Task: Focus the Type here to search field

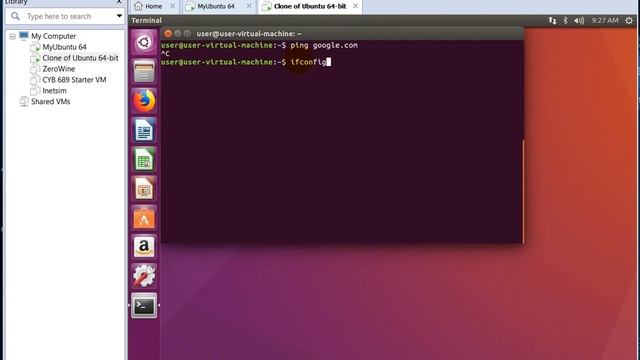Action: click(x=64, y=16)
